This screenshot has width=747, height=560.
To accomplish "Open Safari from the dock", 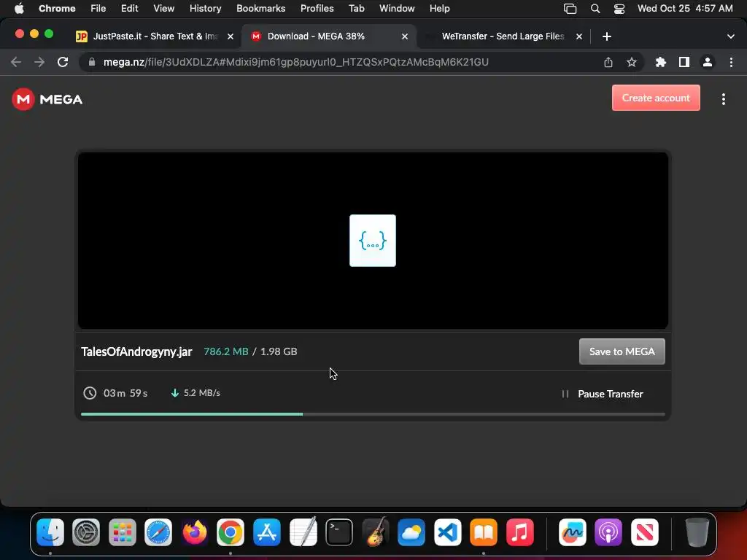I will 158,532.
